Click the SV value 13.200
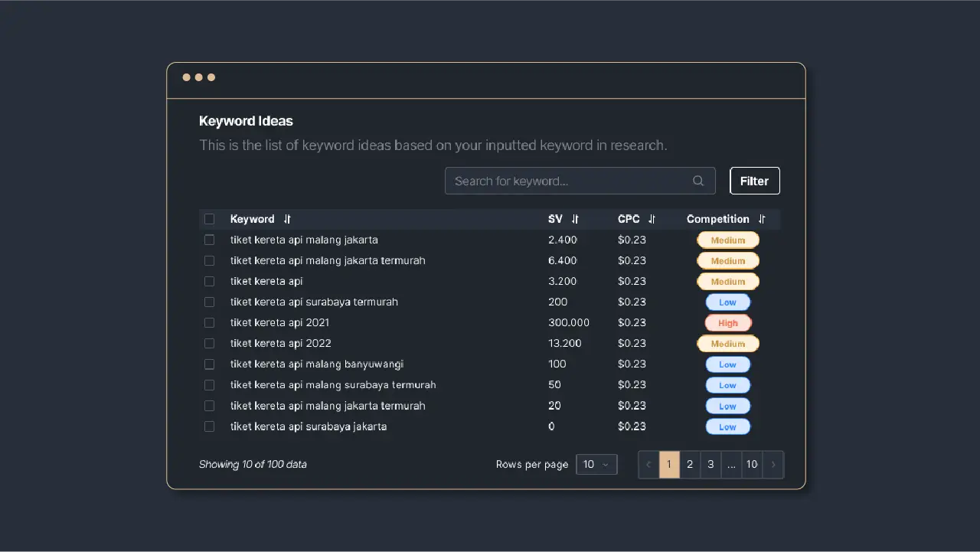The width and height of the screenshot is (980, 552). (565, 343)
